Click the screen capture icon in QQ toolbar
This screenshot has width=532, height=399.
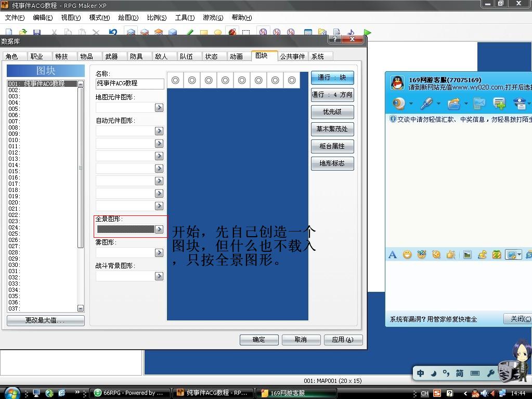512,254
